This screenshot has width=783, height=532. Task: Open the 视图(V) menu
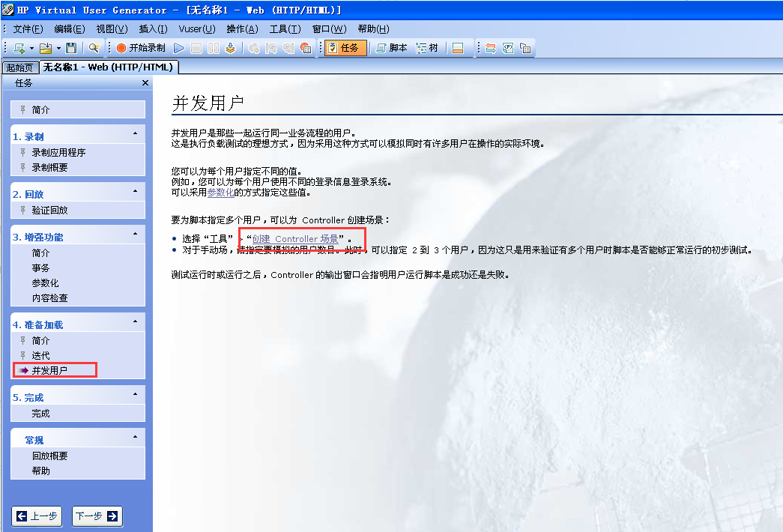(112, 29)
